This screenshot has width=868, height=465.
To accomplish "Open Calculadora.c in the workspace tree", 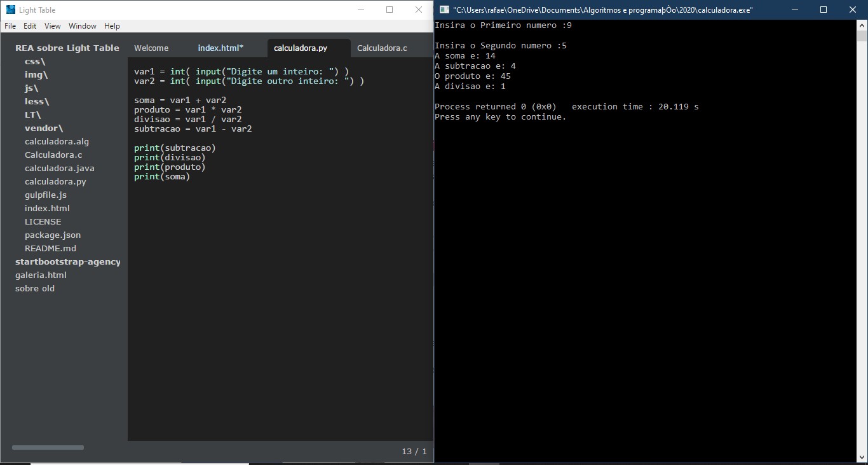I will (53, 155).
